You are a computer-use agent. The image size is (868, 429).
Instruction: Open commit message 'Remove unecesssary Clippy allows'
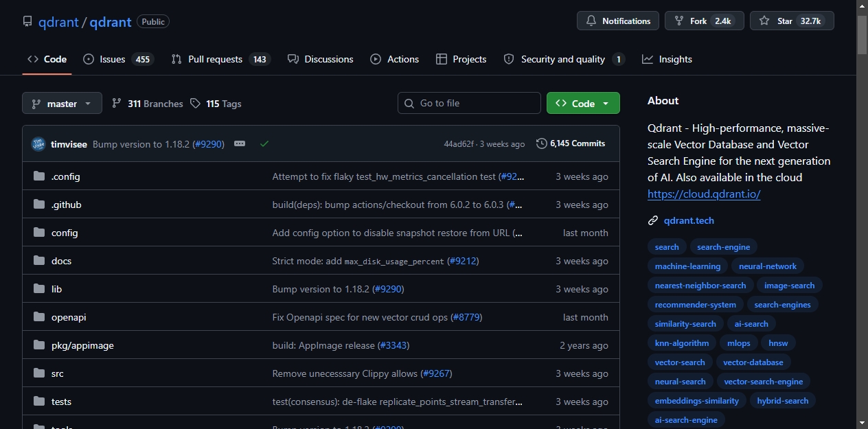click(345, 373)
